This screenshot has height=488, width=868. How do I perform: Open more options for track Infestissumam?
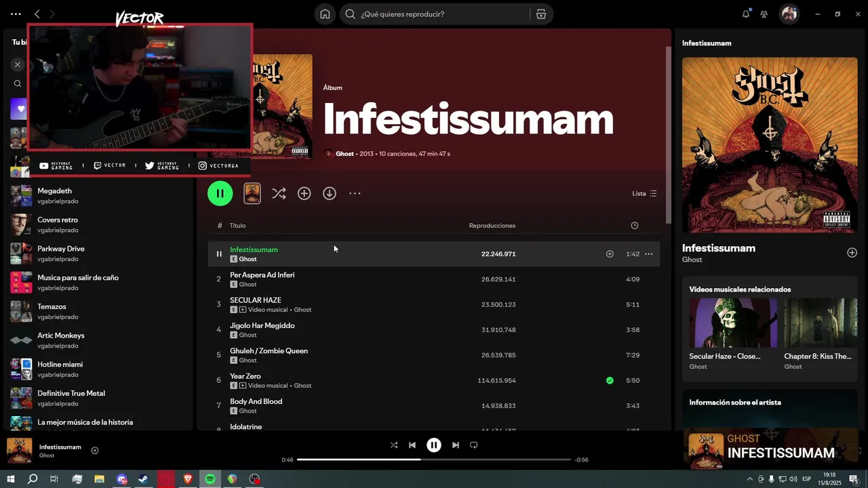tap(648, 254)
